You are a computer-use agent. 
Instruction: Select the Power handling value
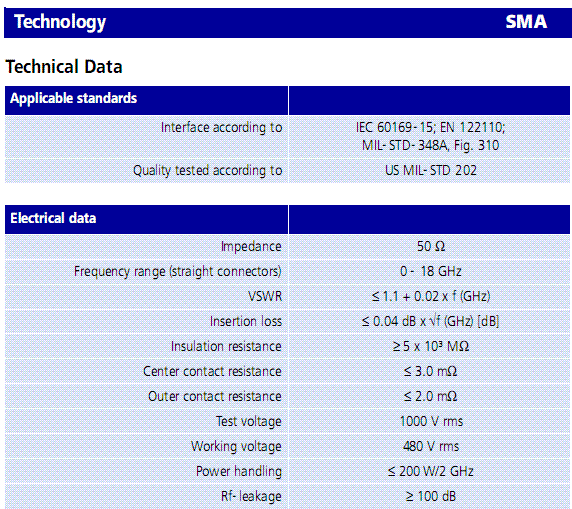click(430, 471)
